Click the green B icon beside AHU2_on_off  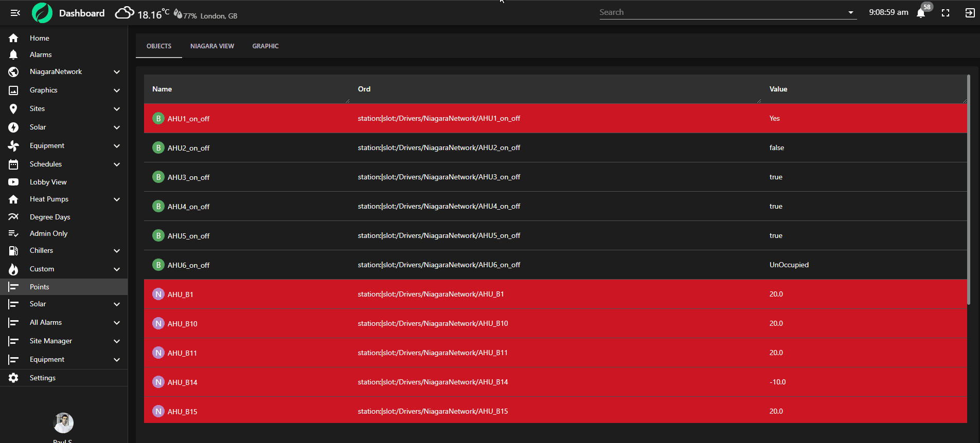tap(158, 148)
